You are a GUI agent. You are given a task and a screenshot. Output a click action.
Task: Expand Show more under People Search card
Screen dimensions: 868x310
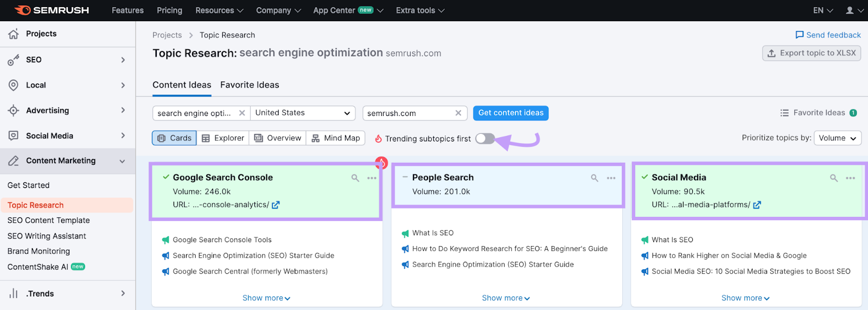[x=506, y=298]
